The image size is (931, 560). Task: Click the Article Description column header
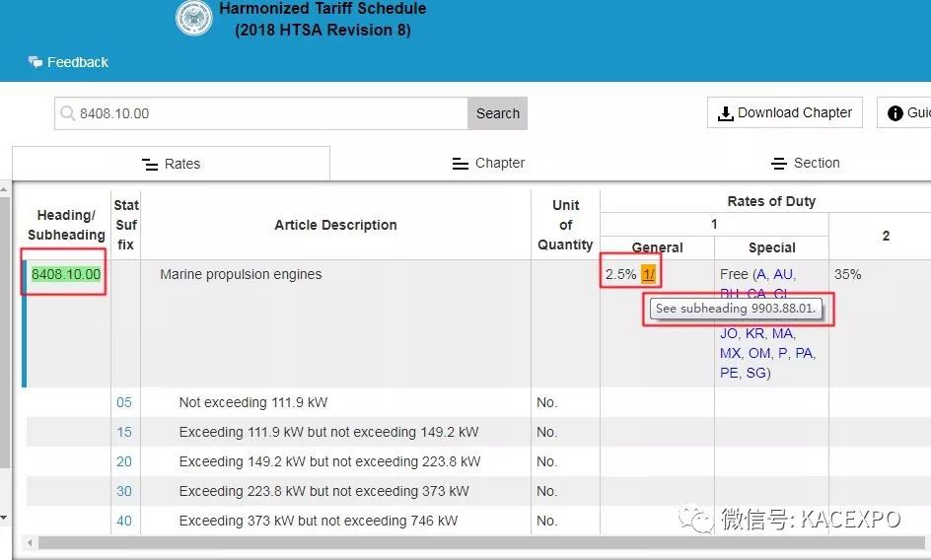[335, 225]
